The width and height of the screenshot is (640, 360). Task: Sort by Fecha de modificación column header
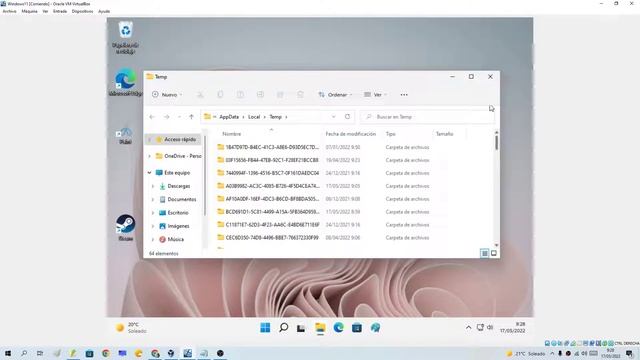point(351,134)
